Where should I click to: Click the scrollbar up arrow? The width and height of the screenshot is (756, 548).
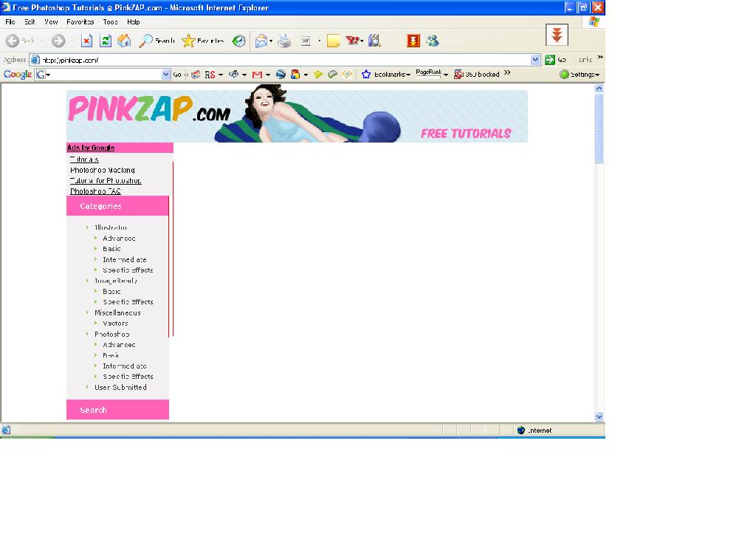click(x=599, y=89)
